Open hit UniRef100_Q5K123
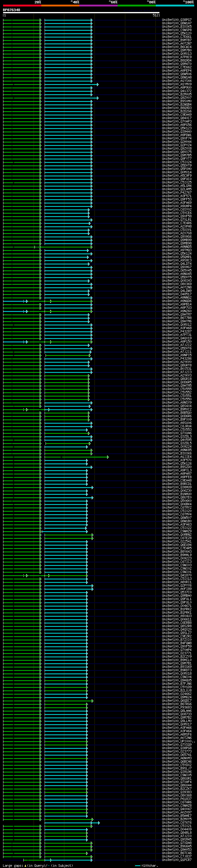 click(x=176, y=128)
